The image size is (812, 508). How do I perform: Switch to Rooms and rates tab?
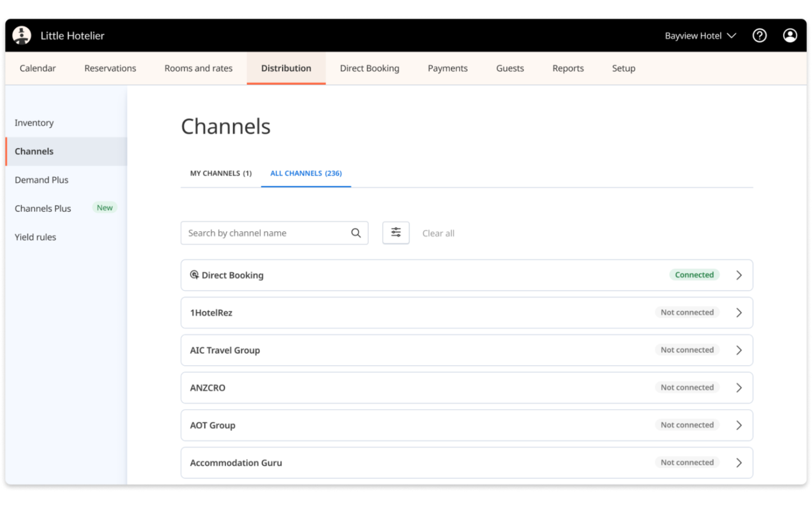coord(199,68)
